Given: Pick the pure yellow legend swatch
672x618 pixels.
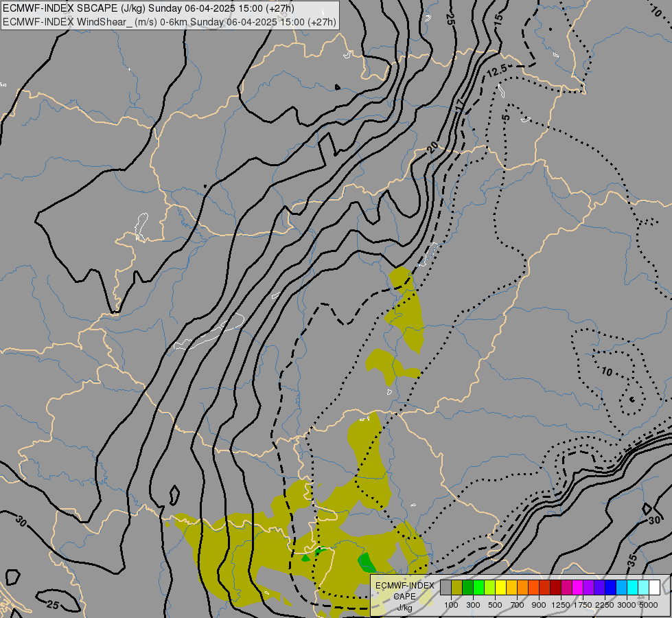Looking at the screenshot, I should pos(500,588).
